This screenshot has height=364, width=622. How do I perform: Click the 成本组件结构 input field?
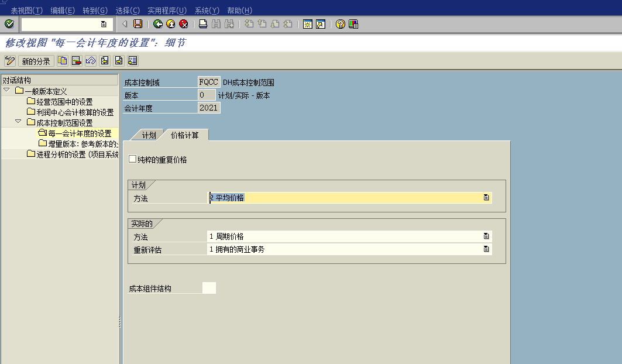209,288
